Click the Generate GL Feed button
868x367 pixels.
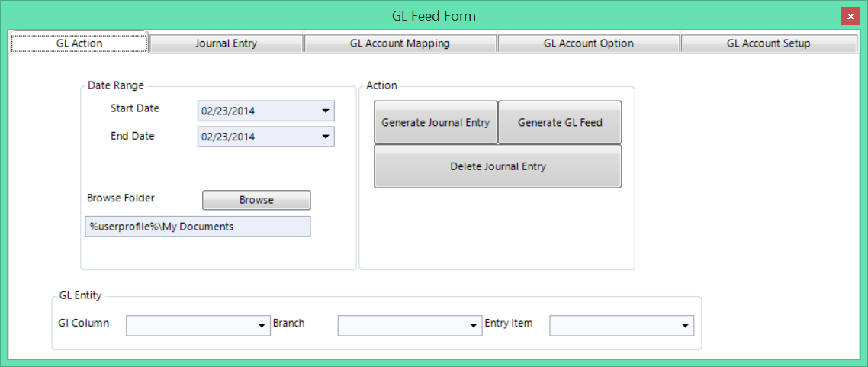[x=560, y=122]
